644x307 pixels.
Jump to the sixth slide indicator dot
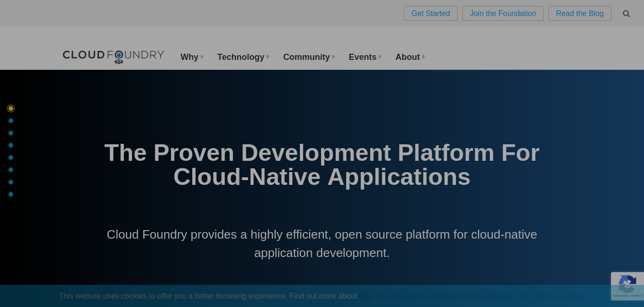pyautogui.click(x=11, y=170)
